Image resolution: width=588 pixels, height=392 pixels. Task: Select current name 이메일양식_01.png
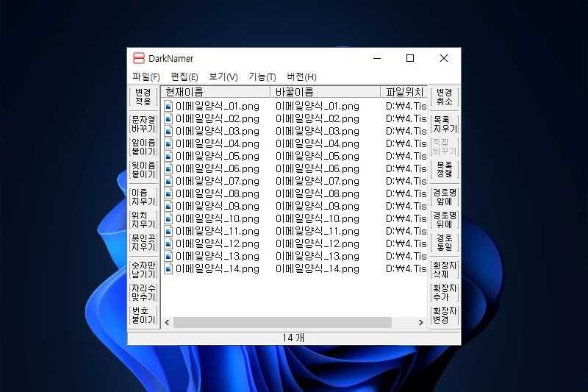point(218,106)
